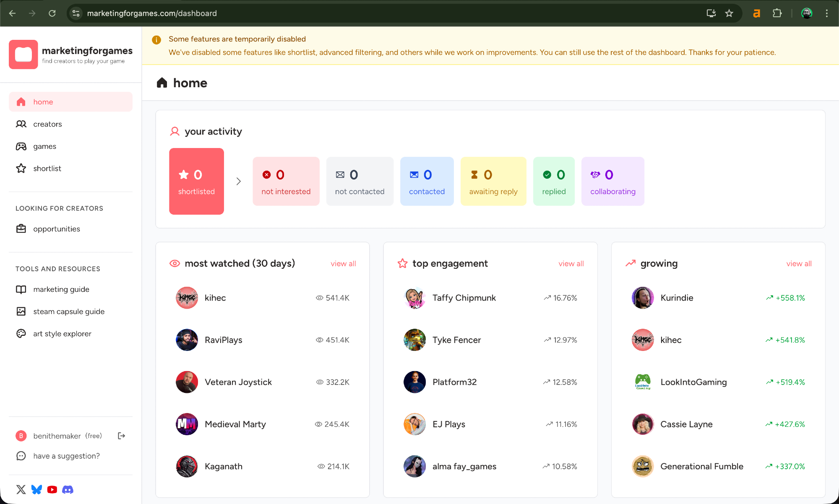Open the shortlist sidebar item

click(47, 169)
